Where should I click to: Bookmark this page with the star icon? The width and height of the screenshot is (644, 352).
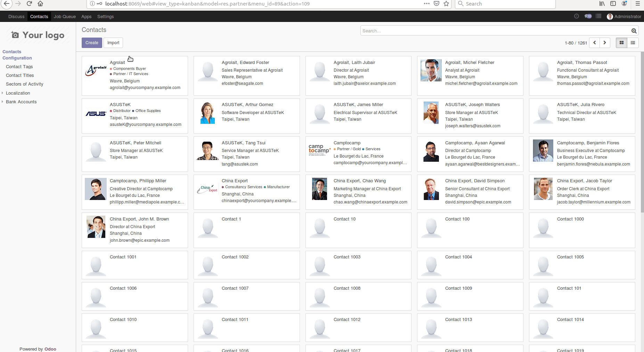tap(446, 3)
